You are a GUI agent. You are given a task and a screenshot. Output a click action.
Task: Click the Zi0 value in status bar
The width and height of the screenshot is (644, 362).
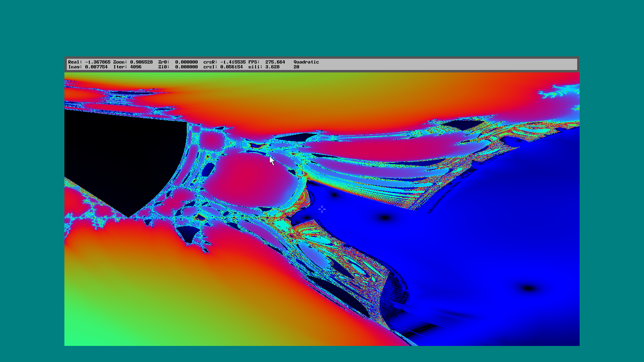(186, 67)
